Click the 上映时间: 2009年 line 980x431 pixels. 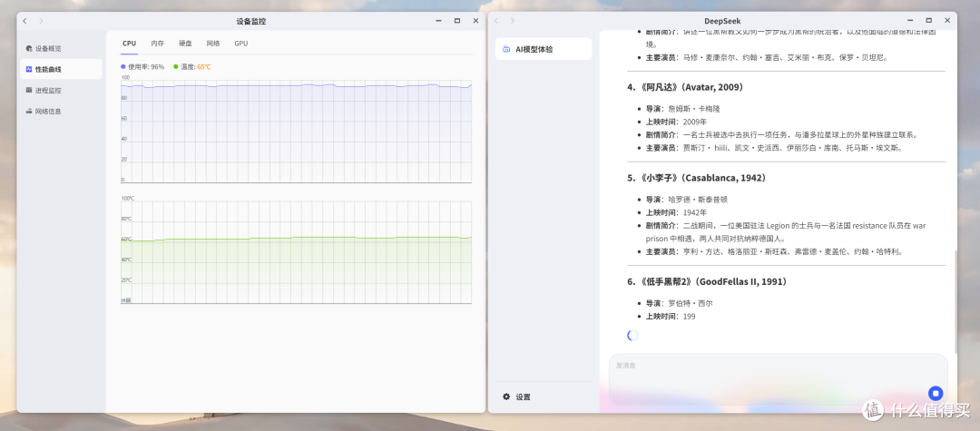(x=676, y=122)
